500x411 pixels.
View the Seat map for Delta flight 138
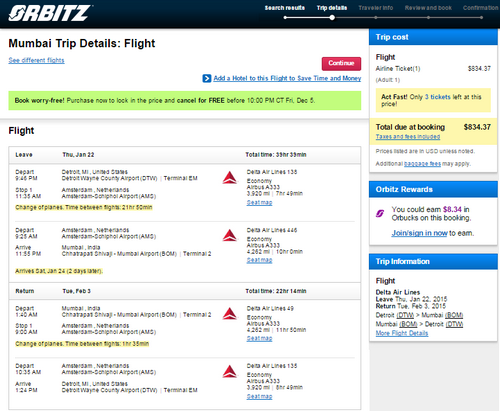tap(259, 203)
